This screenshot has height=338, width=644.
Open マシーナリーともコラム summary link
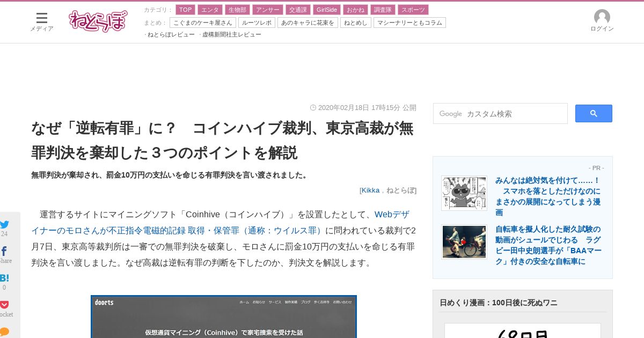point(409,23)
